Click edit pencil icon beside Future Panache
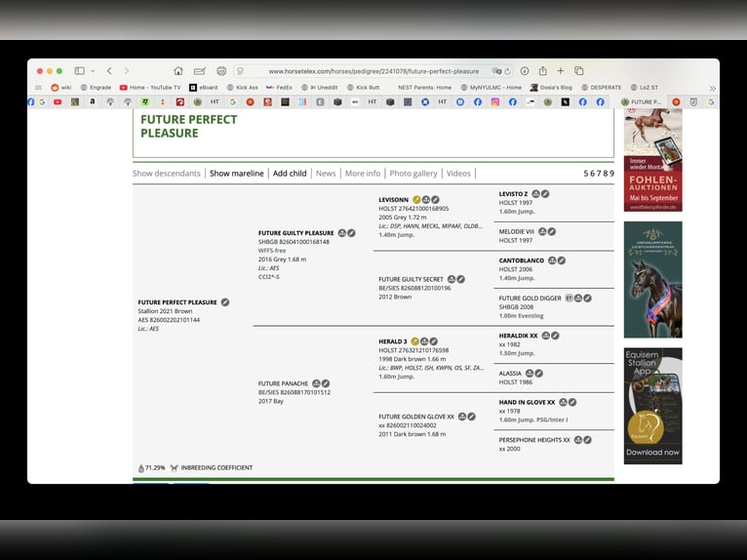Viewport: 747px width, 560px height. click(326, 383)
